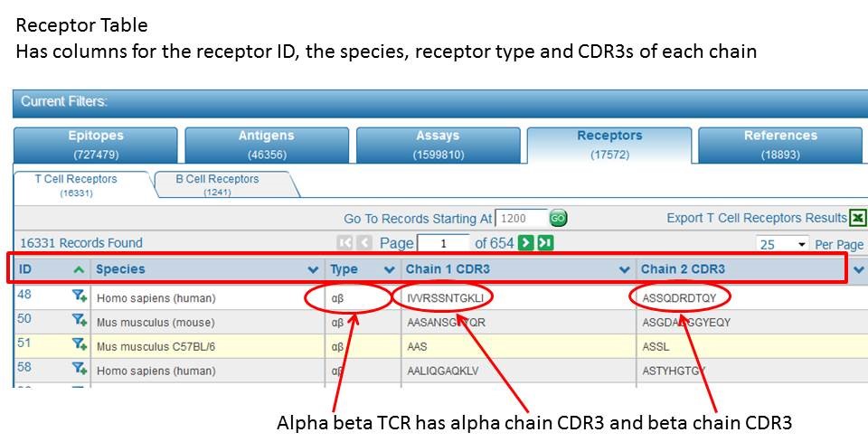Open receptor ID 48 link
The image size is (868, 442).
pyautogui.click(x=24, y=294)
